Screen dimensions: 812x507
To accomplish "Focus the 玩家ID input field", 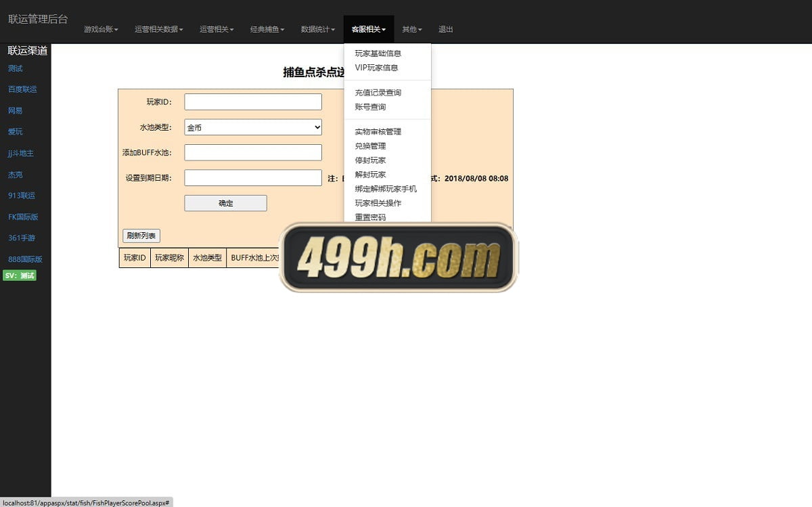I will tap(253, 102).
